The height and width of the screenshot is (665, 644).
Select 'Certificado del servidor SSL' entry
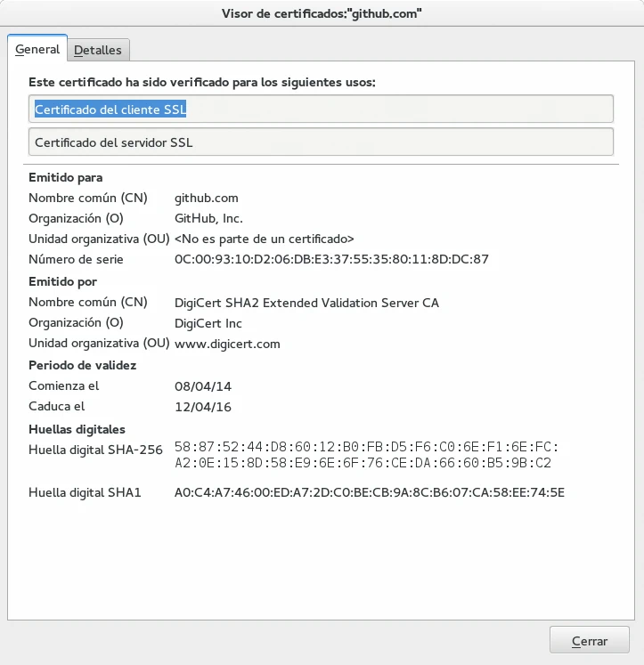pos(113,142)
